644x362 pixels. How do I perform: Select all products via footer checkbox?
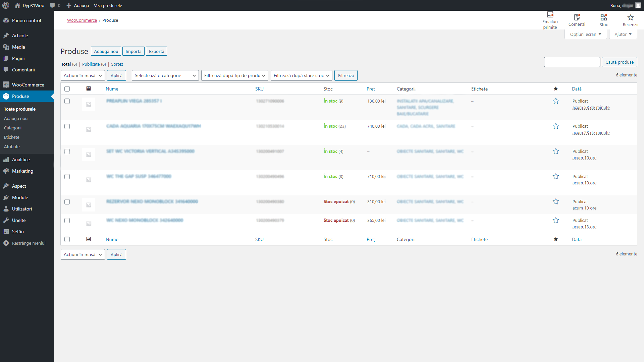(67, 239)
